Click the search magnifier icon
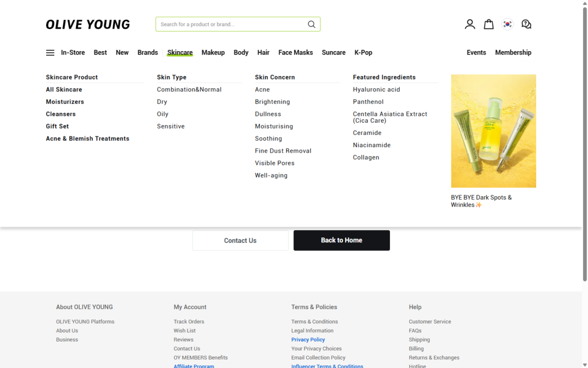 pyautogui.click(x=311, y=24)
